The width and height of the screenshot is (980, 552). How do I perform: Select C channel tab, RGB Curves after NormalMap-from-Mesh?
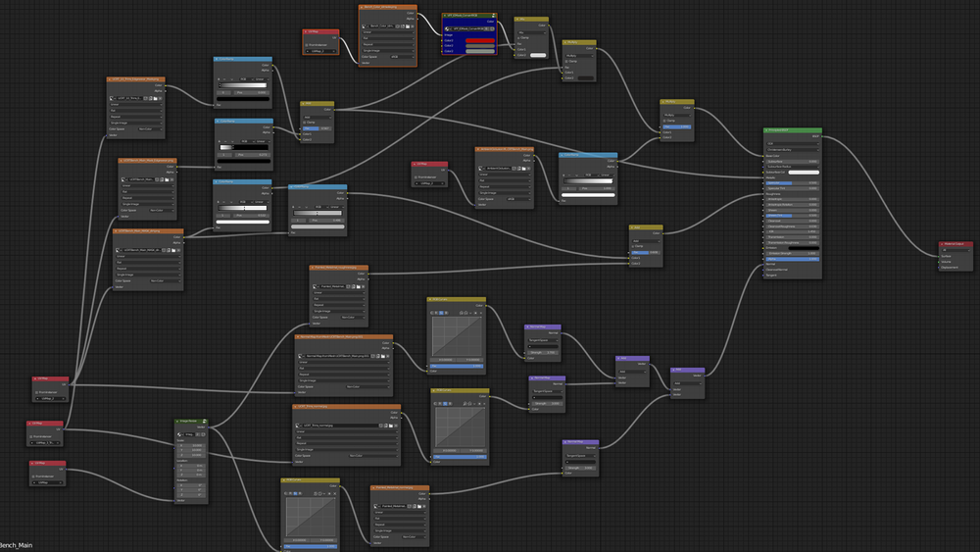click(x=431, y=313)
